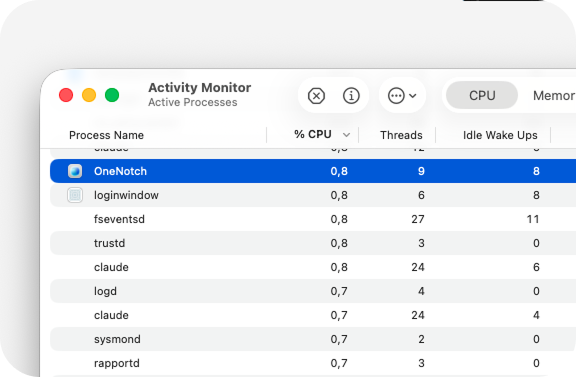Click the OneNotch app icon
Screen dimensions: 576x377
pos(75,171)
